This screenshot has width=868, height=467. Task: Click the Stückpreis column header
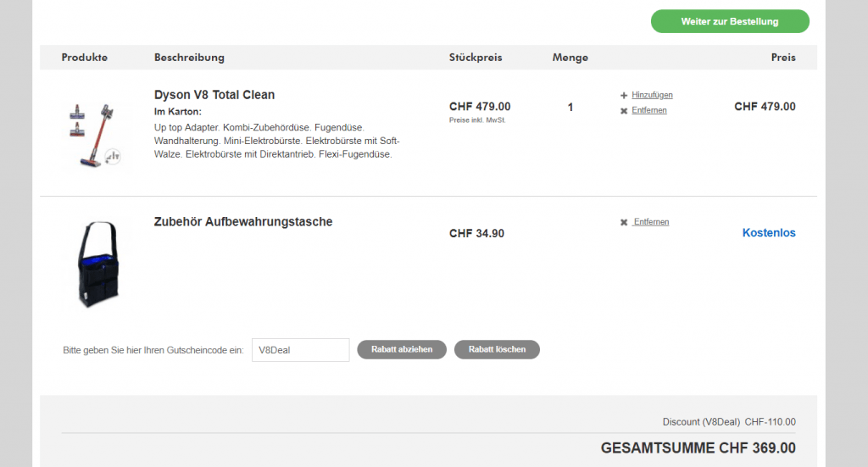[x=476, y=58]
